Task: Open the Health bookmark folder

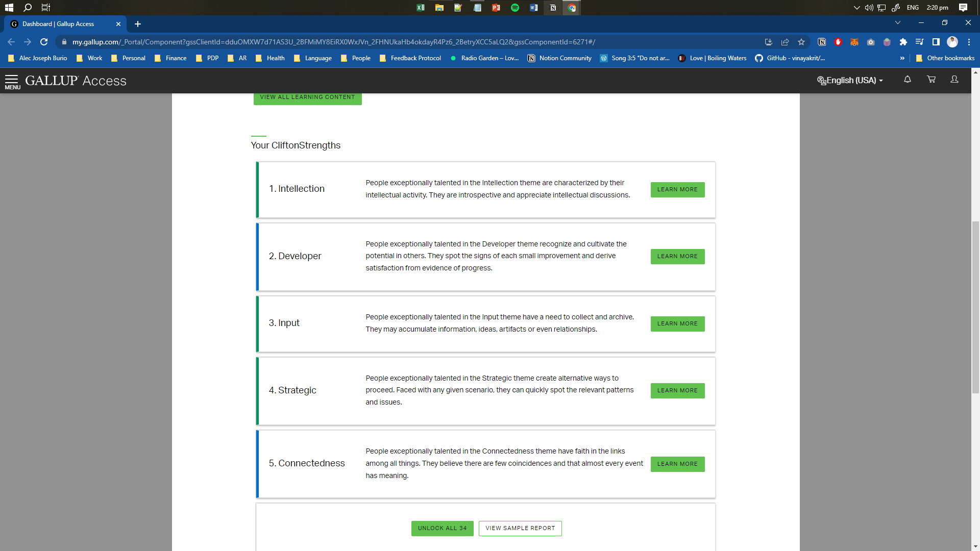Action: [271, 58]
